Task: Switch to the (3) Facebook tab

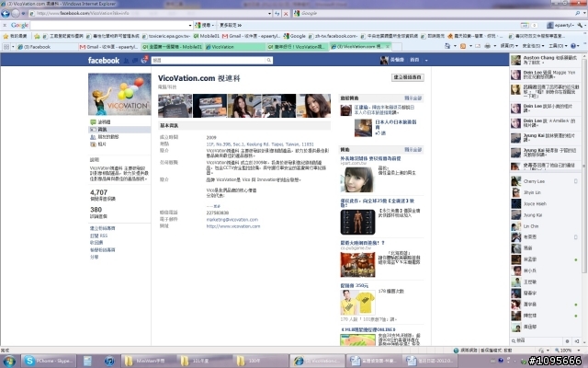Action: (x=47, y=47)
